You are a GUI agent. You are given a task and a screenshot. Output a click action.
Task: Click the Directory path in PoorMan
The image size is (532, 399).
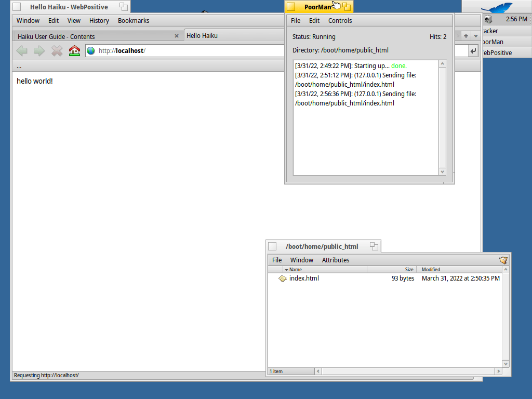coord(340,50)
